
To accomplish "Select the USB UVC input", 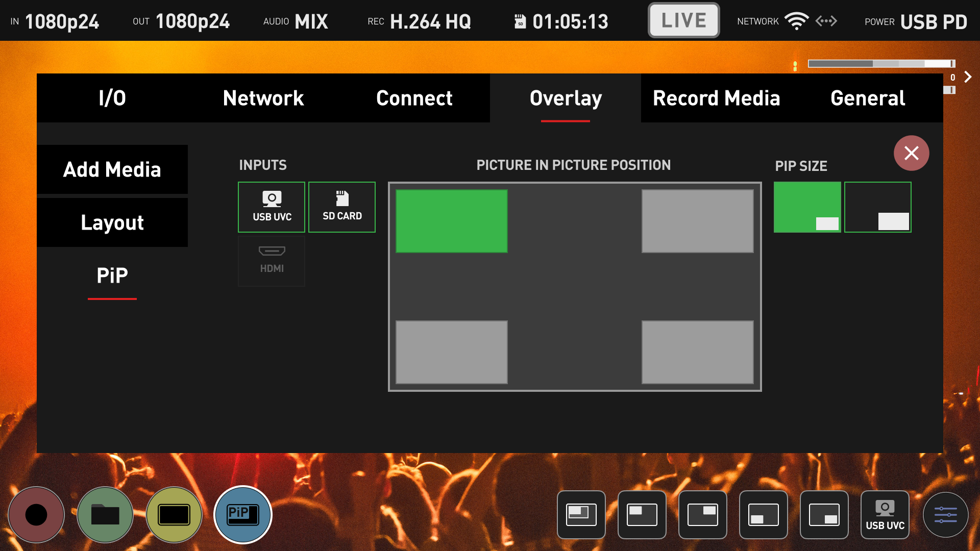I will [272, 207].
